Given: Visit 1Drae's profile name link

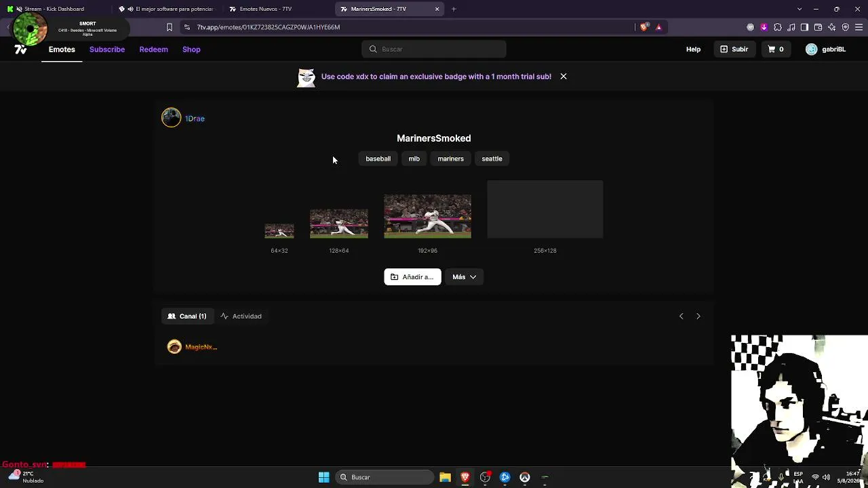Looking at the screenshot, I should (x=195, y=119).
